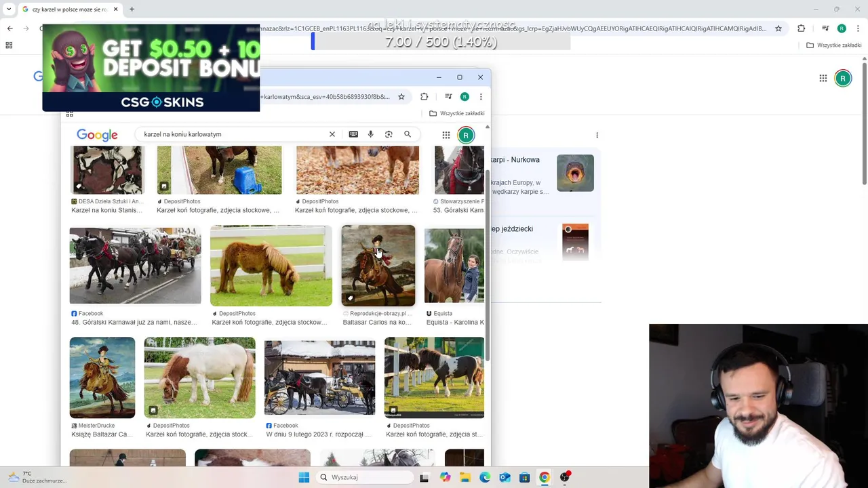The width and height of the screenshot is (868, 488).
Task: Open Extensions menu in the front window
Action: 424,96
